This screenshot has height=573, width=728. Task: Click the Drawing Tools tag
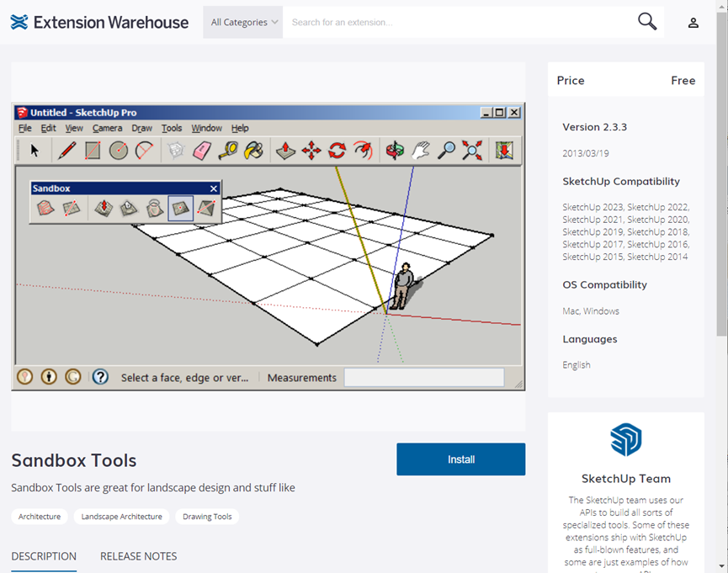pos(207,517)
